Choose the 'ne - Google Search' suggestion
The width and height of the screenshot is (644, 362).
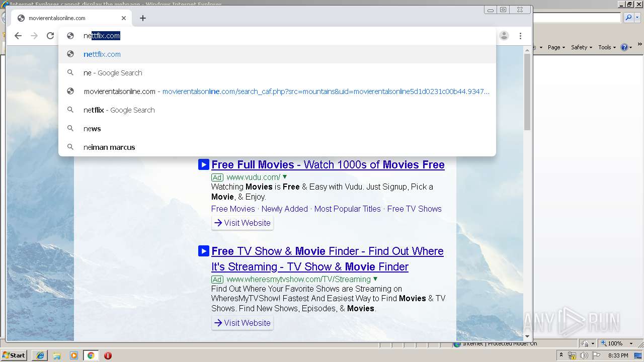click(277, 73)
